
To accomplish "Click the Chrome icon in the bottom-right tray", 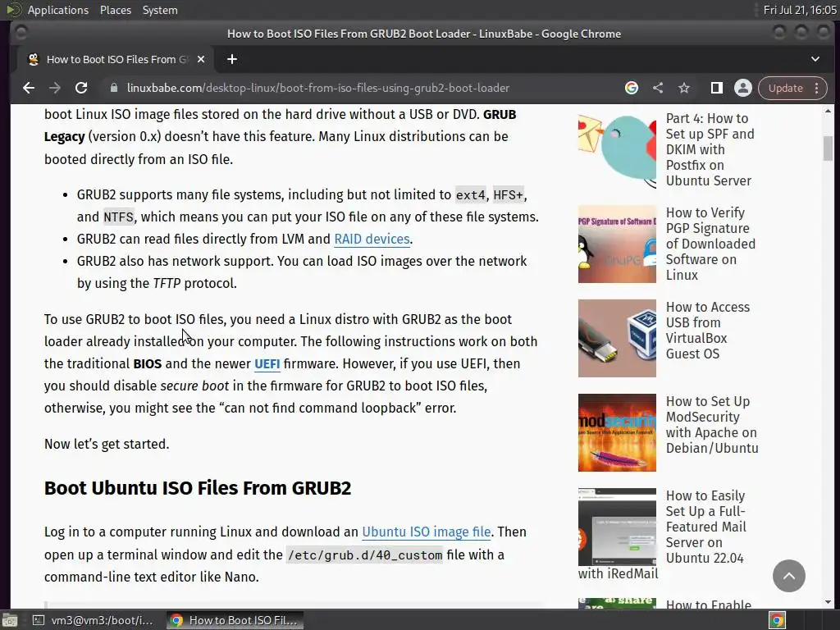I will click(777, 620).
